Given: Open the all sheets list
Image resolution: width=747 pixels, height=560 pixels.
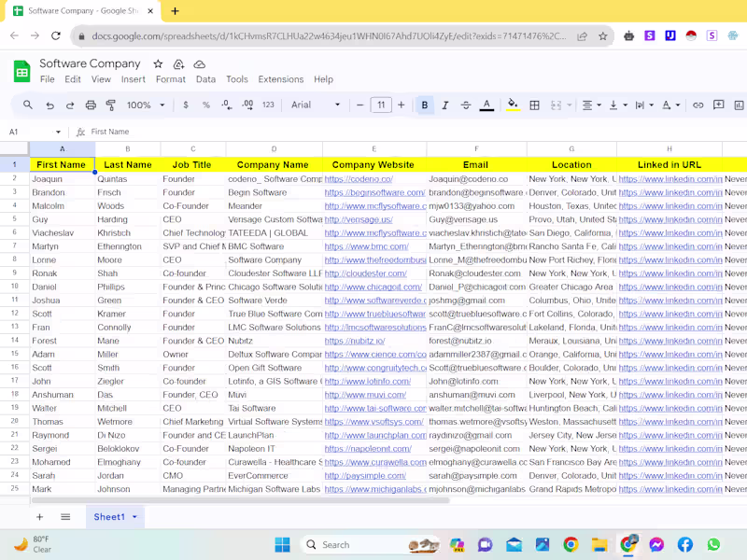Looking at the screenshot, I should click(65, 517).
